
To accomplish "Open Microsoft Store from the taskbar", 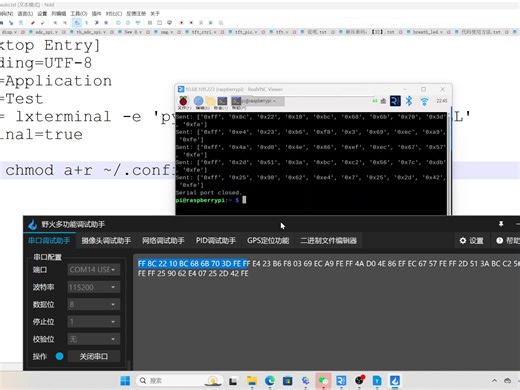I will [287, 381].
